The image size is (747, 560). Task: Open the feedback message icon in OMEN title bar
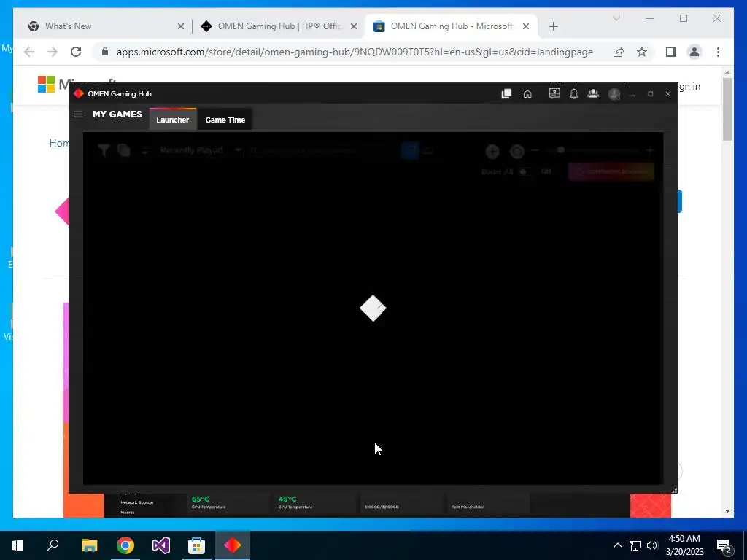tap(554, 93)
